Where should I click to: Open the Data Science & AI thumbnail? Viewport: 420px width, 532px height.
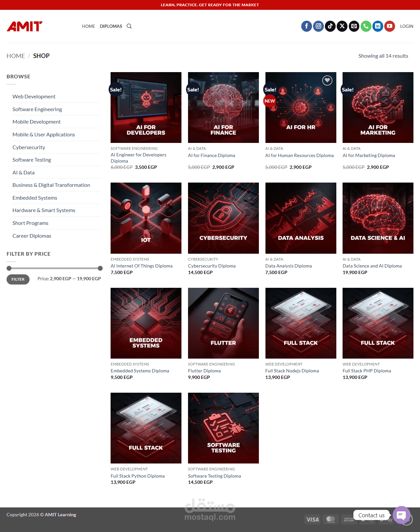[x=378, y=218]
